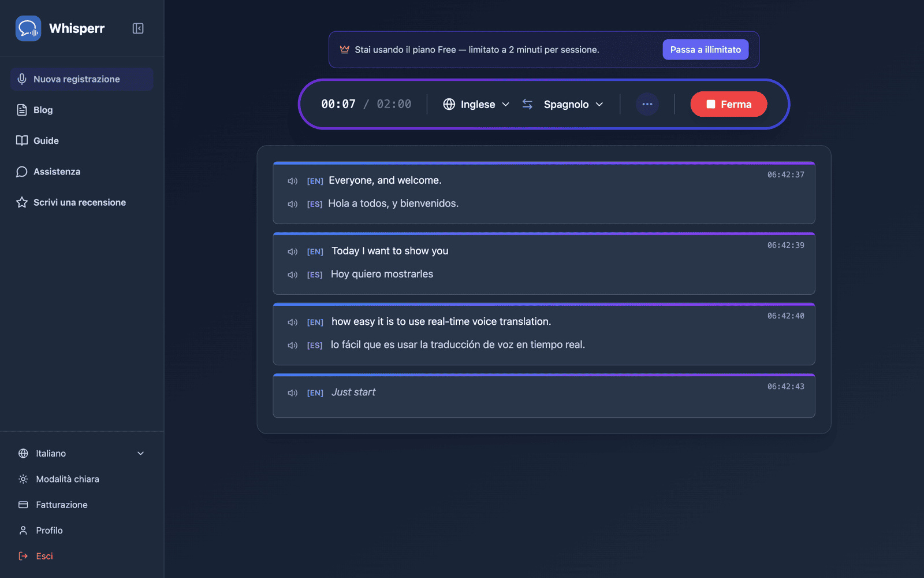Viewport: 924px width, 578px height.
Task: Click the text "Hola a todos, y bienvenidos."
Action: [393, 203]
